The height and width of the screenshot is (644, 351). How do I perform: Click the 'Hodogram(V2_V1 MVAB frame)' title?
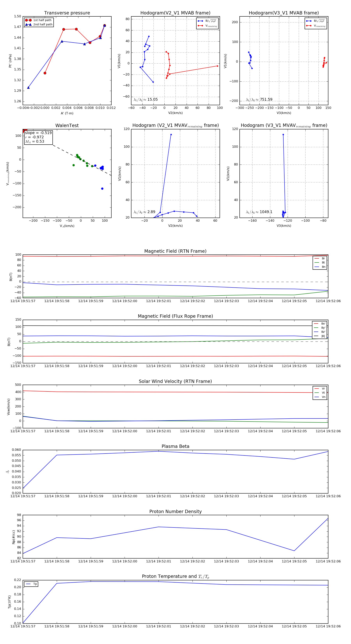[175, 13]
